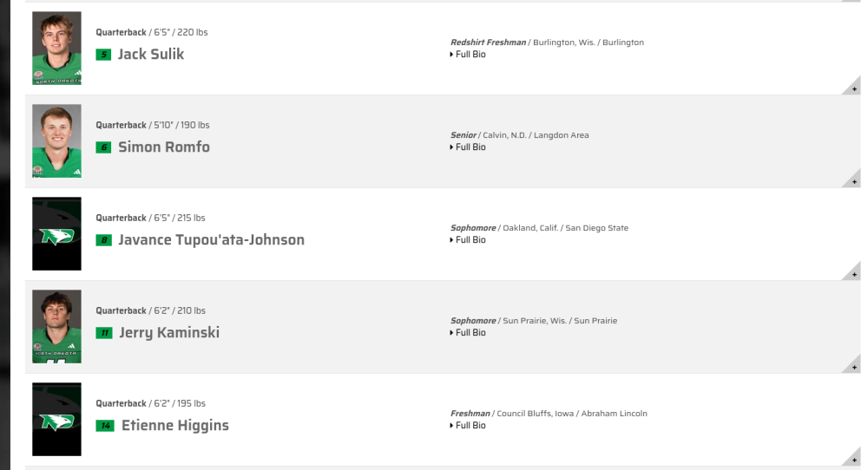Expand Etienne Higgins's row with corner plus
The width and height of the screenshot is (868, 470).
(852, 458)
